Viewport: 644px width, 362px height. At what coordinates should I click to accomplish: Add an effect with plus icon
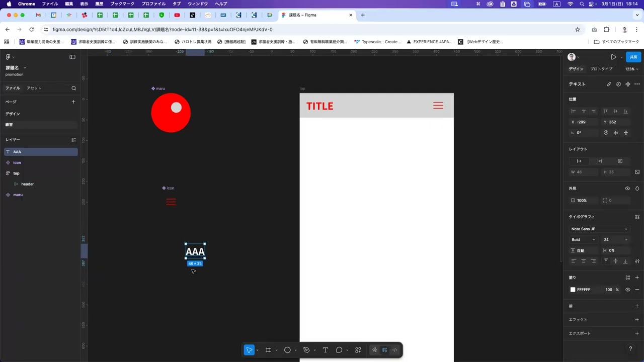click(637, 320)
